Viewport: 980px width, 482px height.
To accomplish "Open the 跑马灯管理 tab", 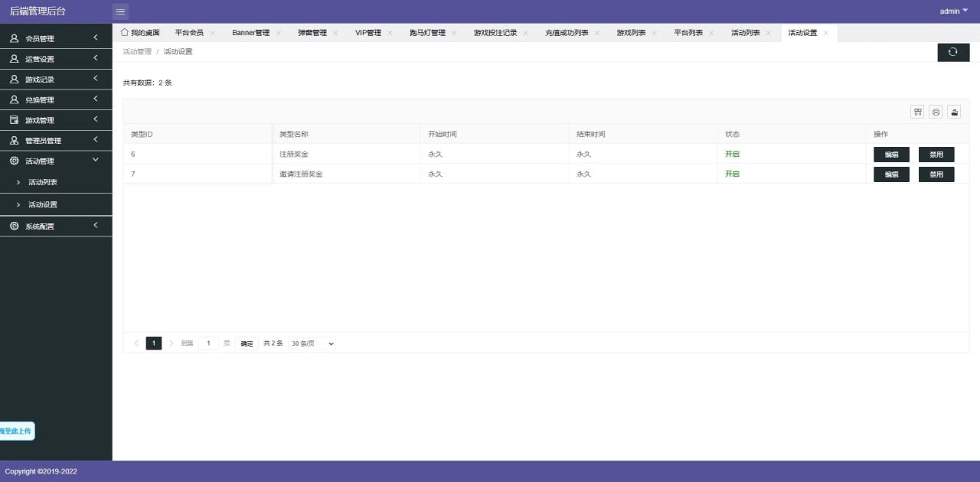I will (x=427, y=32).
